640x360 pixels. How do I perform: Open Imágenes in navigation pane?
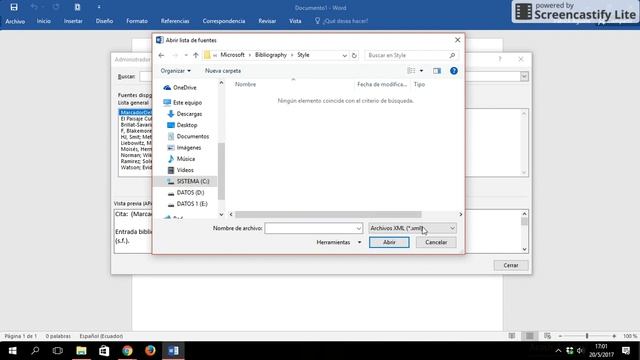click(184, 147)
